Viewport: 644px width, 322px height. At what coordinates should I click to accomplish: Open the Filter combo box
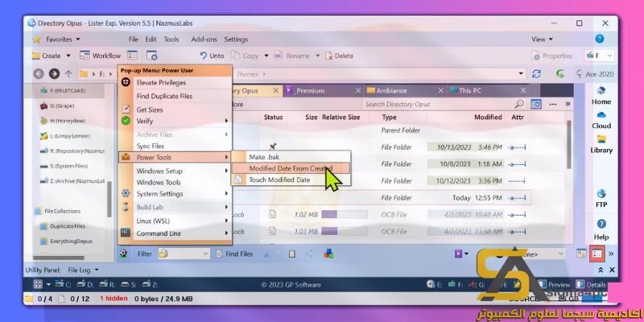tap(184, 254)
